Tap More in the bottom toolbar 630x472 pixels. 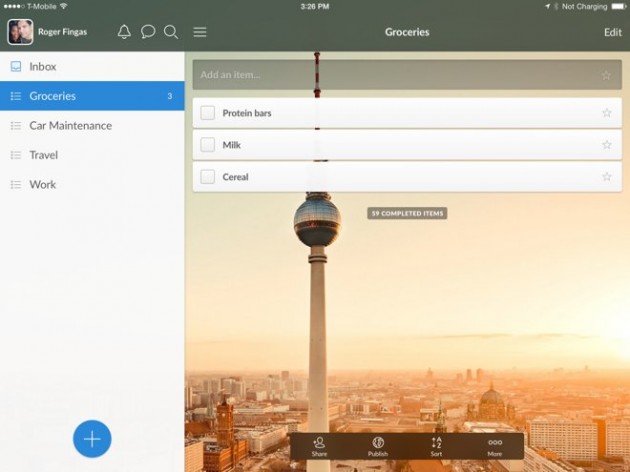click(x=495, y=447)
